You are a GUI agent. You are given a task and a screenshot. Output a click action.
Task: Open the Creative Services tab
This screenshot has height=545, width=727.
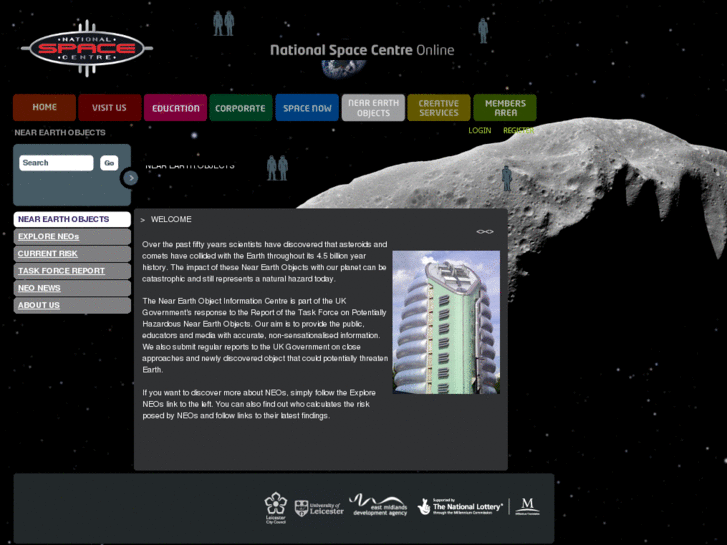tap(439, 107)
